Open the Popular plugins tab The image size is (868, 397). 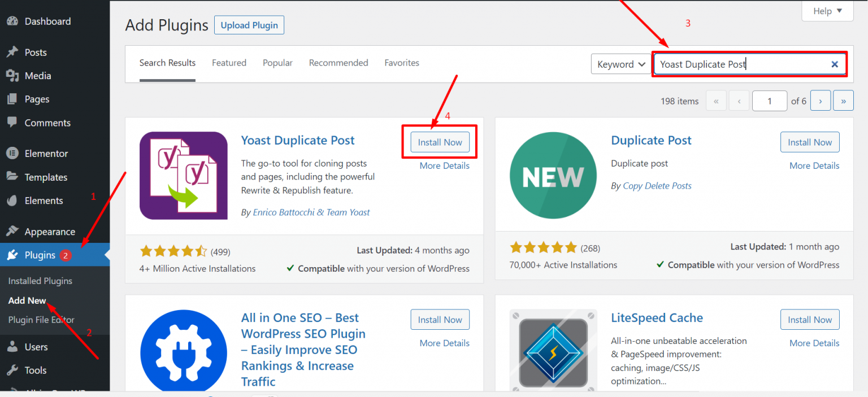coord(277,63)
